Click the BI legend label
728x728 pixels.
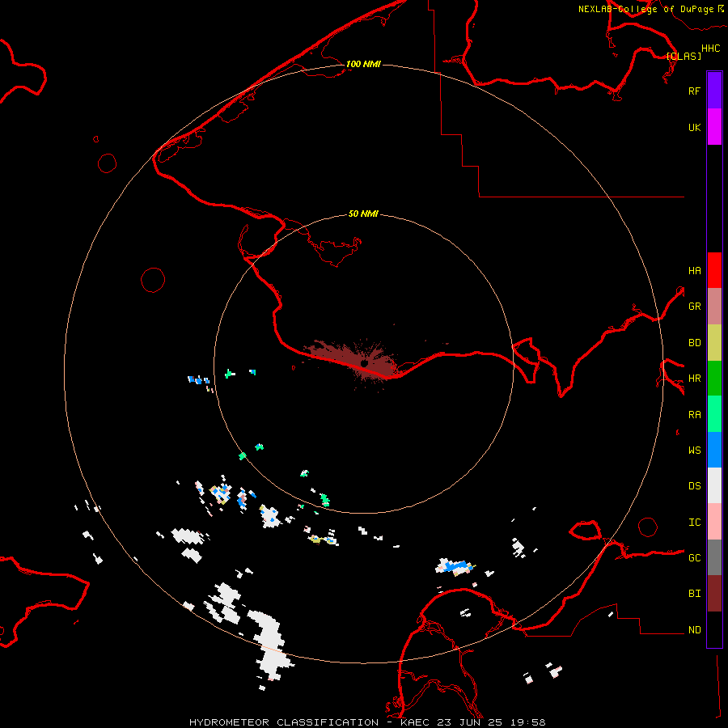694,594
